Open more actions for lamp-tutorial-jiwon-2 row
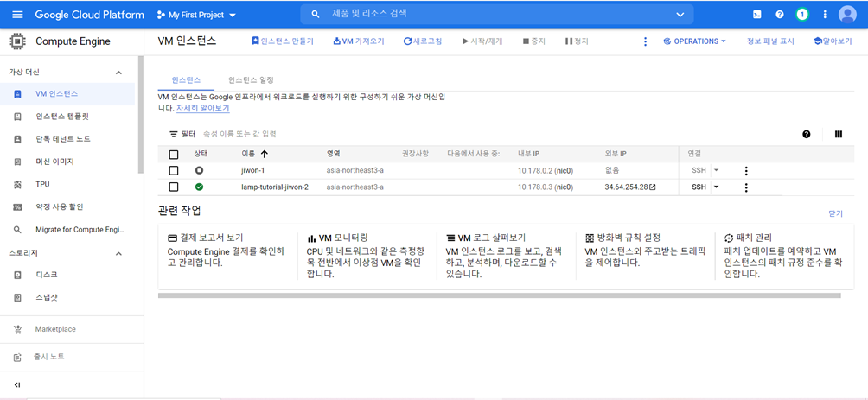The image size is (868, 400). (746, 187)
